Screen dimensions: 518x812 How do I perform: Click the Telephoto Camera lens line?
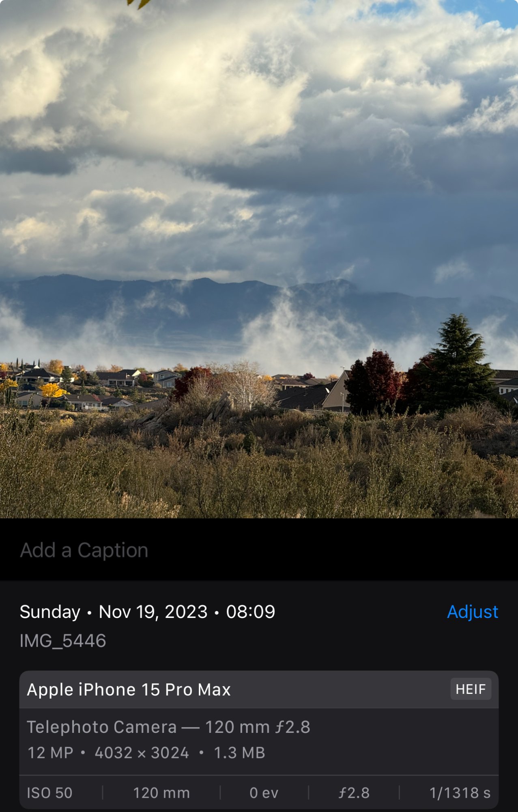[x=168, y=727]
